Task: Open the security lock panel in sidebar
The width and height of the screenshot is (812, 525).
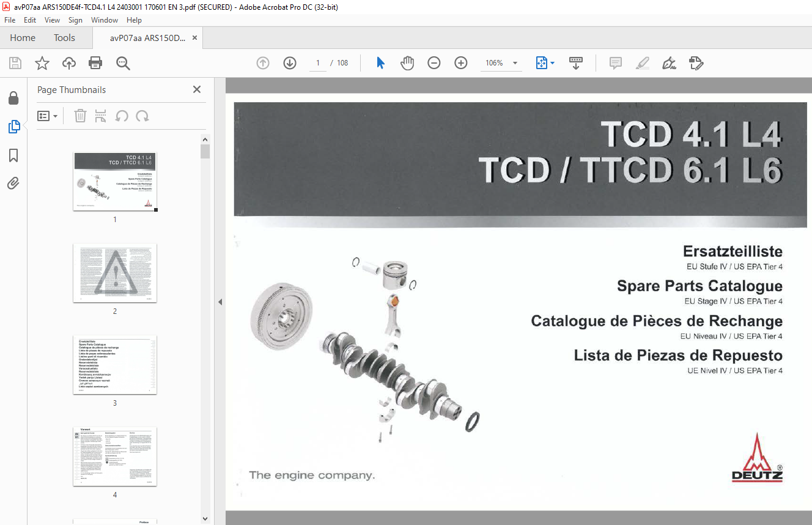Action: [x=13, y=98]
